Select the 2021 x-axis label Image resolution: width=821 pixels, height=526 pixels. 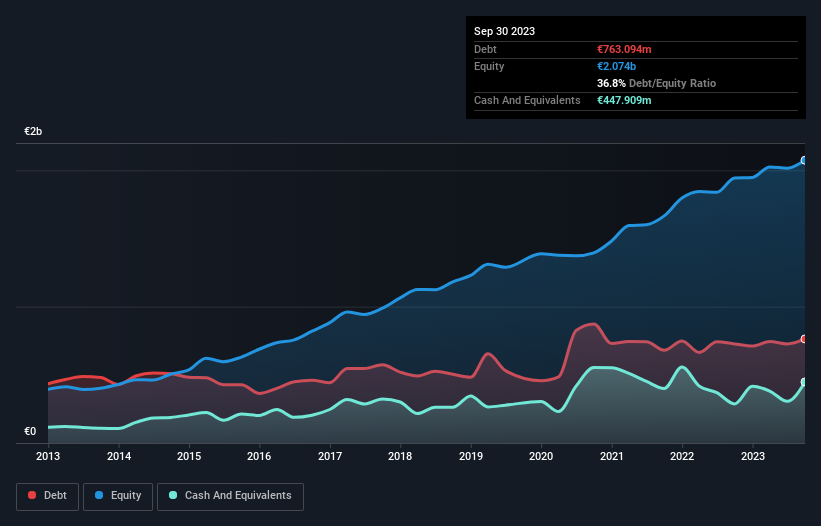(x=612, y=456)
